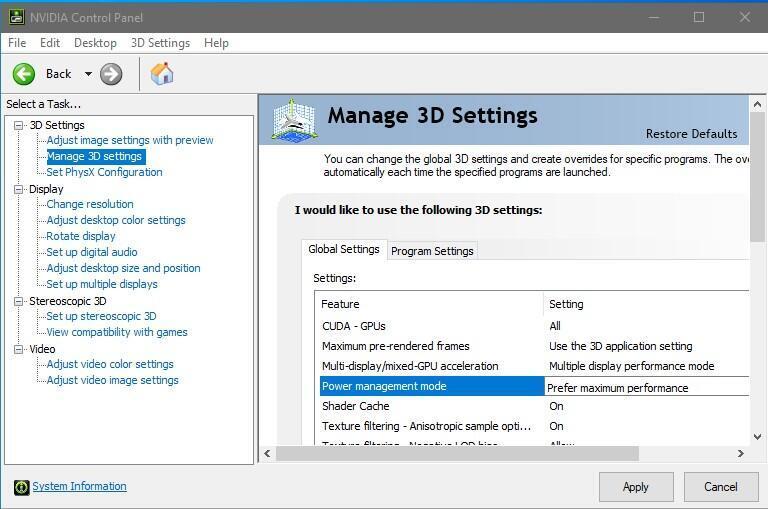768x509 pixels.
Task: Click the gray Forward arrow icon
Action: pos(111,74)
